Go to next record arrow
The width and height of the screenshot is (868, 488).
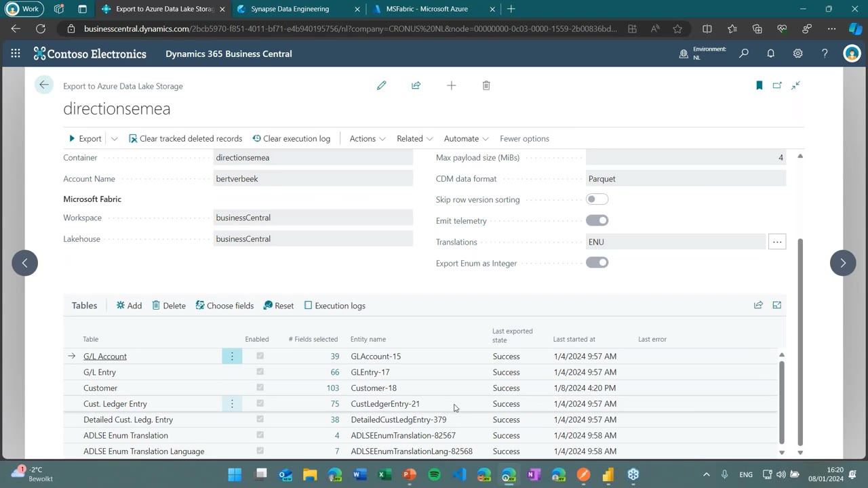pyautogui.click(x=843, y=263)
